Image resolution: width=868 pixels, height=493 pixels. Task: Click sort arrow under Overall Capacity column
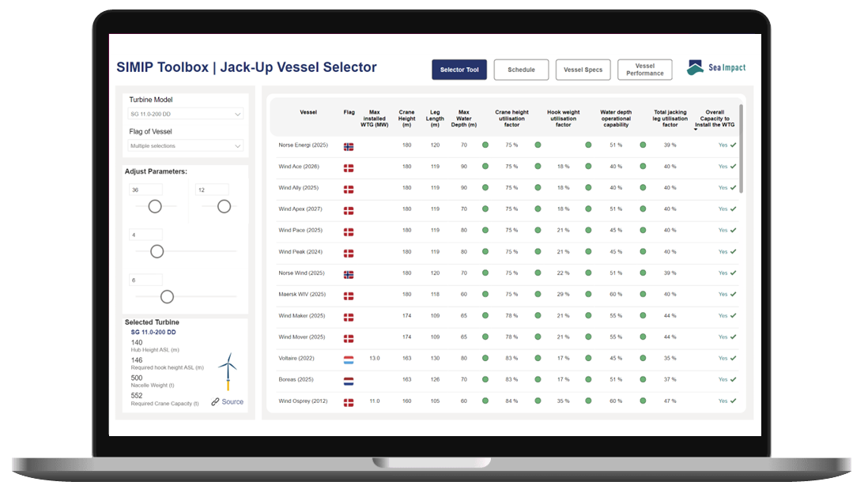[696, 130]
